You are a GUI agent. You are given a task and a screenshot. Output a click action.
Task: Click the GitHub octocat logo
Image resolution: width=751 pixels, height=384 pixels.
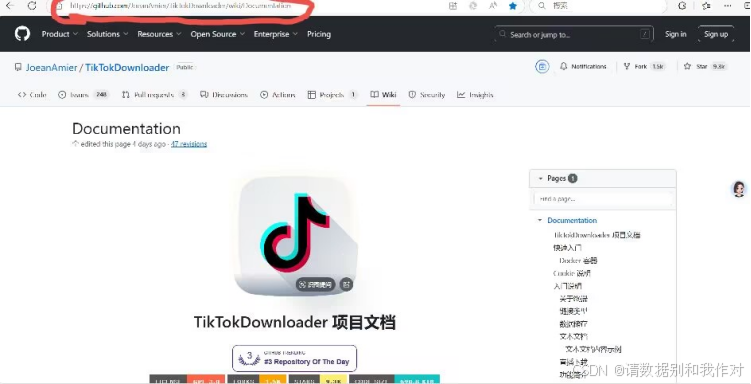(x=22, y=34)
